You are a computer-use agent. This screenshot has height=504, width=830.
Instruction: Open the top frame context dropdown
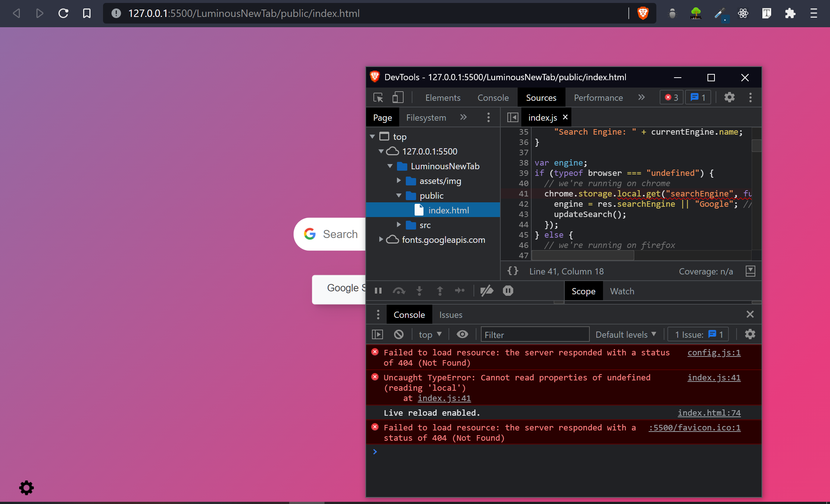(430, 334)
